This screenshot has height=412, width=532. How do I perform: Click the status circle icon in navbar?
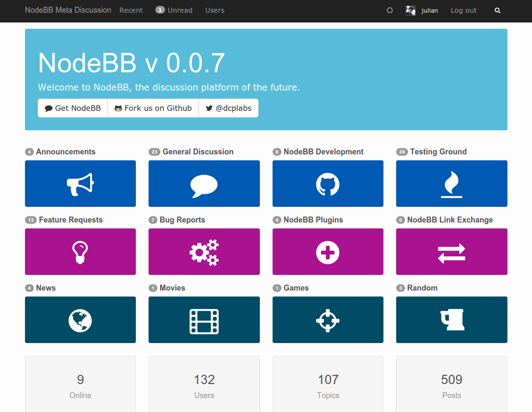click(x=390, y=11)
